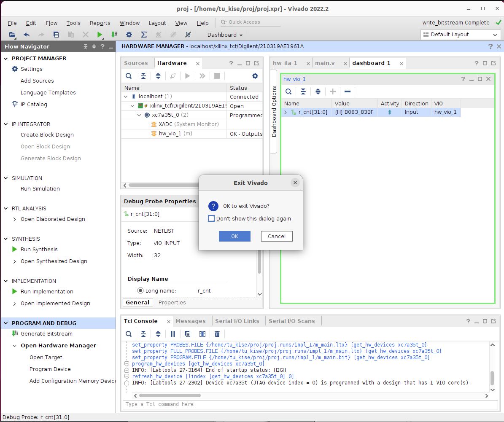Collapse the localhost tree node
The height and width of the screenshot is (422, 504).
[126, 97]
